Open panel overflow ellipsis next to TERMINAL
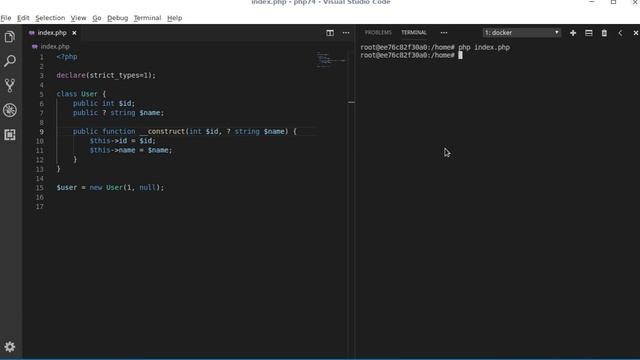 (x=444, y=33)
